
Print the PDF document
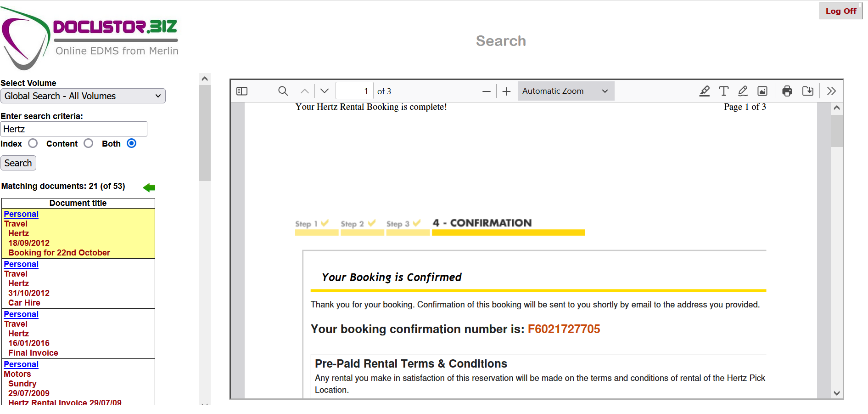[787, 91]
